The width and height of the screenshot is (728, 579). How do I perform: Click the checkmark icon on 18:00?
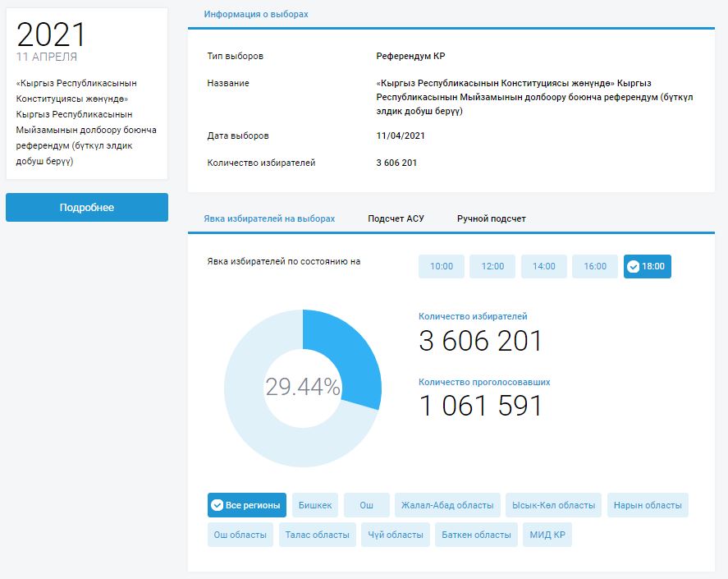click(633, 266)
